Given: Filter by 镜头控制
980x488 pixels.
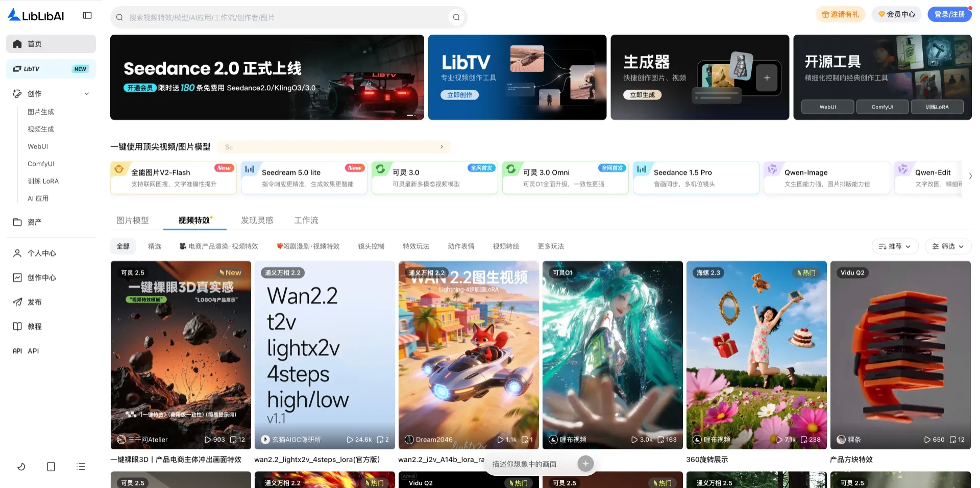Looking at the screenshot, I should click(x=371, y=246).
